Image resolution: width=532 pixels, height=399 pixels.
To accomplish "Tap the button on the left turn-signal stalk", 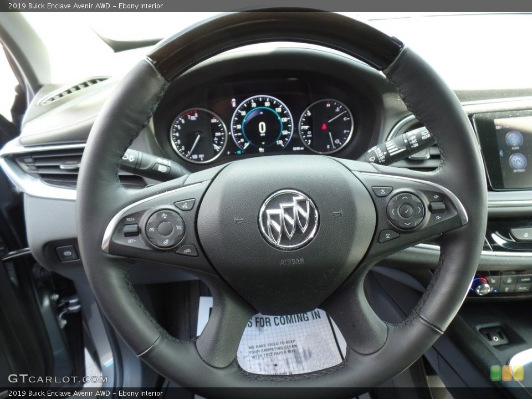I will click(x=161, y=168).
